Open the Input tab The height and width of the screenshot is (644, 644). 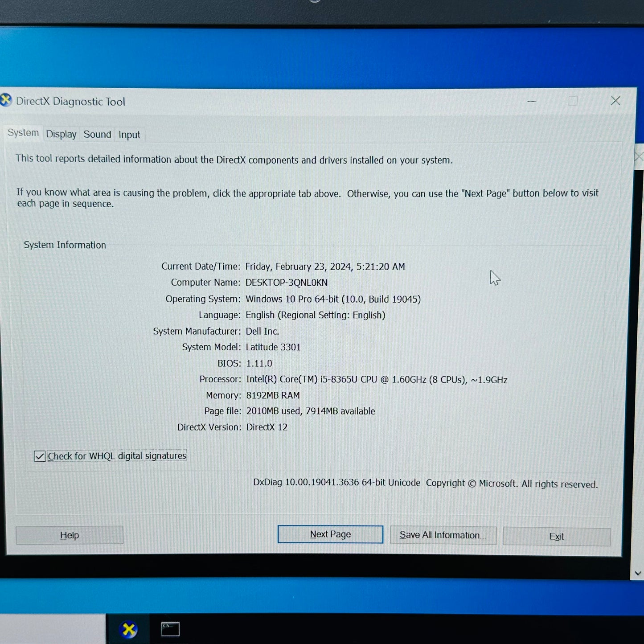click(x=129, y=134)
